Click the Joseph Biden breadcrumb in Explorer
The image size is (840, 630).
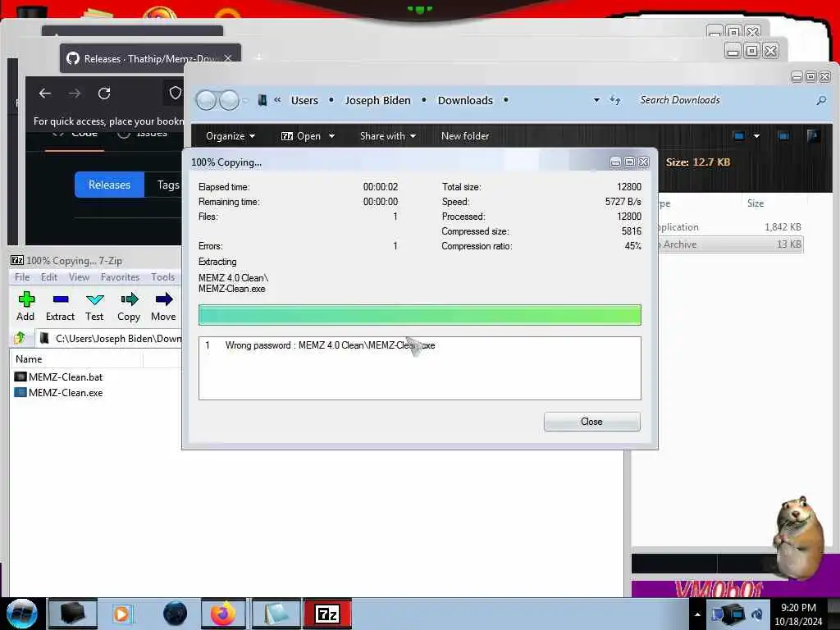pyautogui.click(x=377, y=100)
